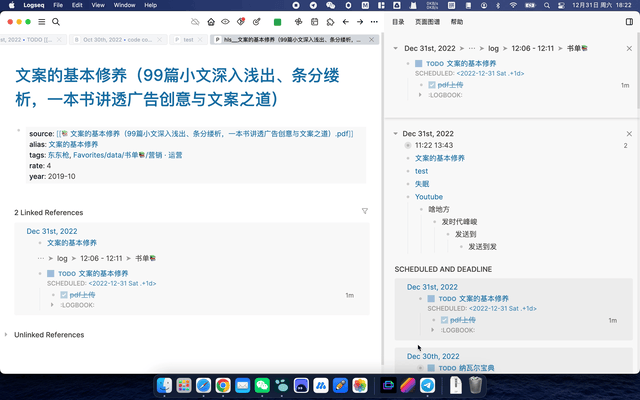This screenshot has height=400, width=640.
Task: Expand :LOGBOOK: under Scheduled and Deadline
Action: (432, 330)
